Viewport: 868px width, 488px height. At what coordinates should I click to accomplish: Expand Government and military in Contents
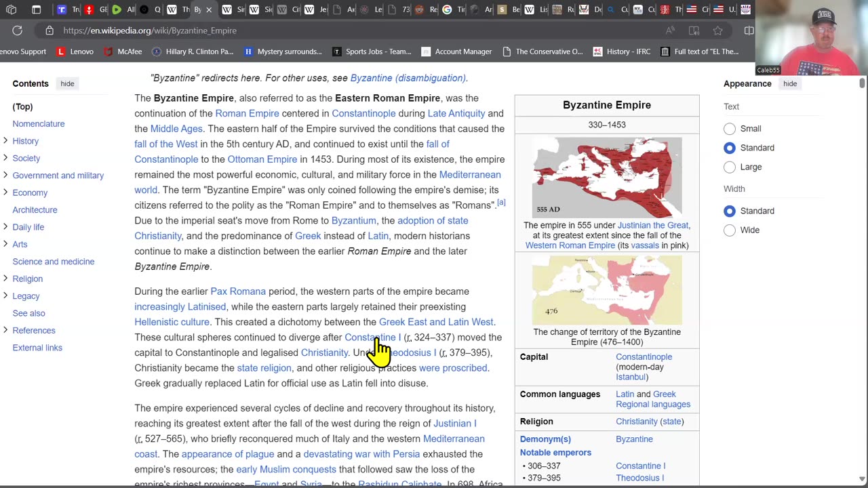pyautogui.click(x=5, y=176)
